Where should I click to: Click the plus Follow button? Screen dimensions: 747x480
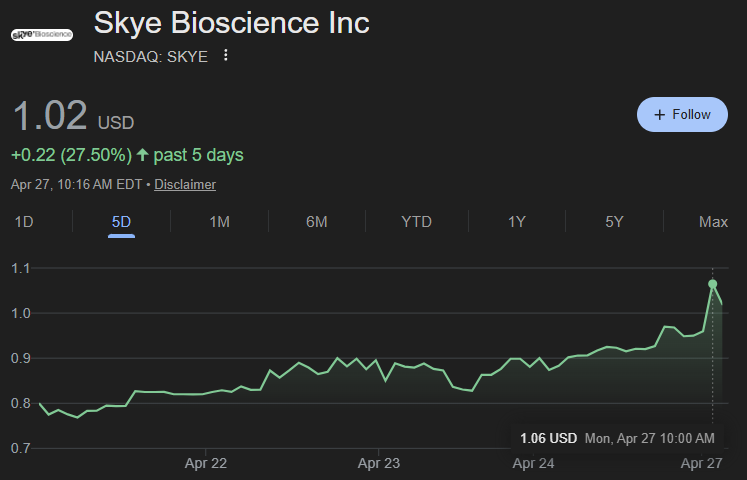(682, 115)
